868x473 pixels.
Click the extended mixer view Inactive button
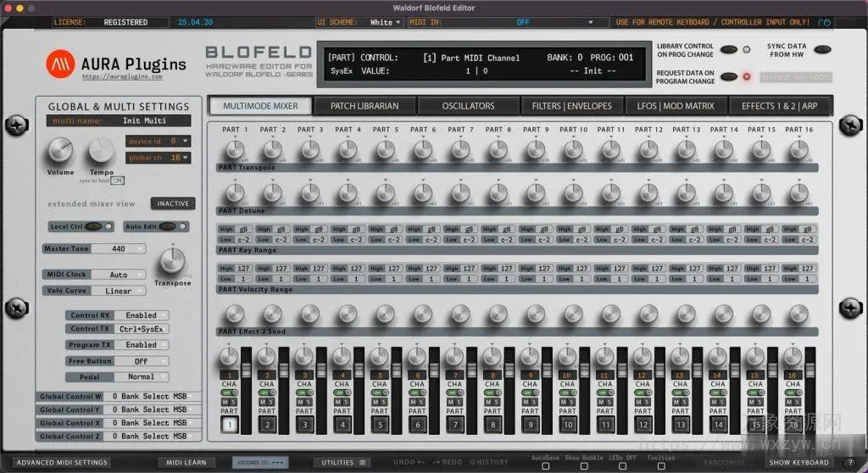[173, 203]
